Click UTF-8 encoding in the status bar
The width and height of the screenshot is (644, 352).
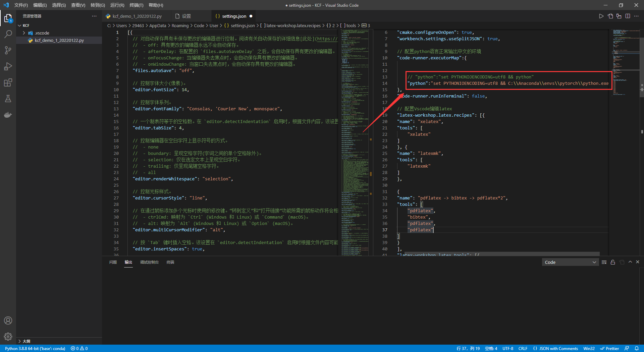508,348
